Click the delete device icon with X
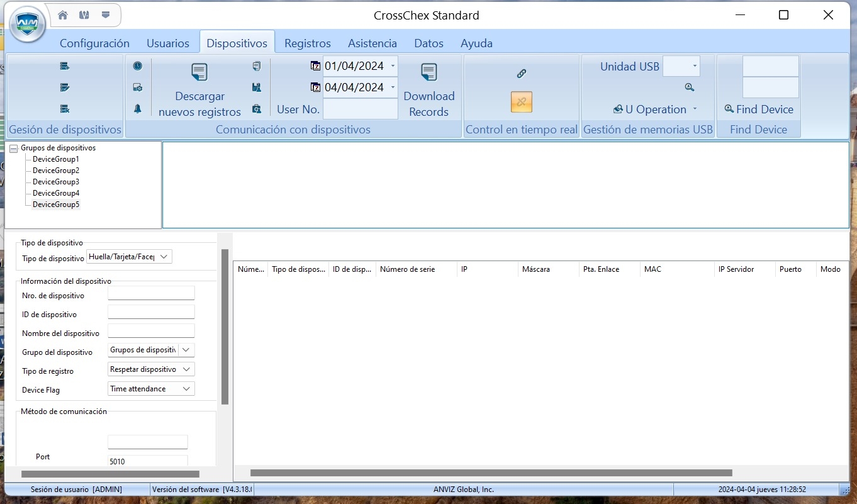This screenshot has height=504, width=857. [x=64, y=109]
